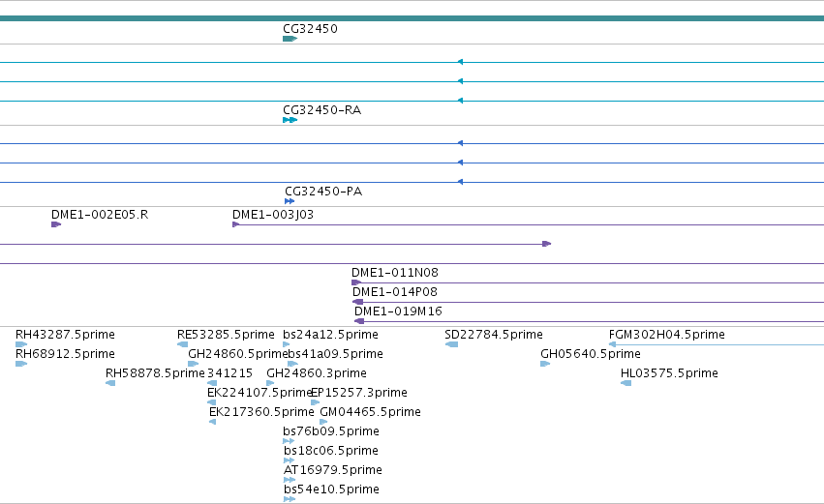Image resolution: width=824 pixels, height=504 pixels.
Task: Select the RH68912.5prime EST arrow
Action: (x=21, y=365)
